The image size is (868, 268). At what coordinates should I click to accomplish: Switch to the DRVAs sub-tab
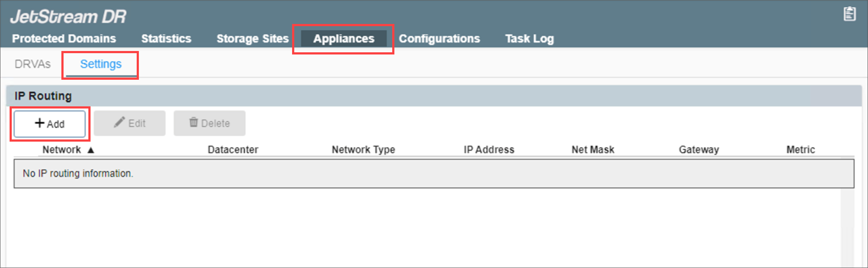point(33,64)
